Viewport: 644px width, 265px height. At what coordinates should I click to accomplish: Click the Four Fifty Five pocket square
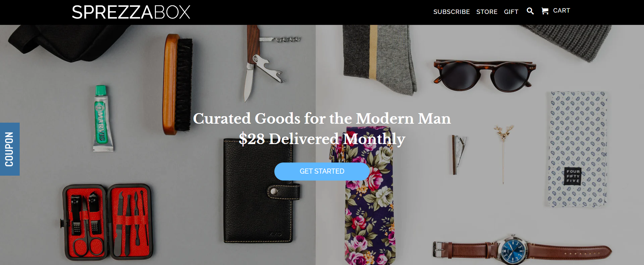(577, 149)
